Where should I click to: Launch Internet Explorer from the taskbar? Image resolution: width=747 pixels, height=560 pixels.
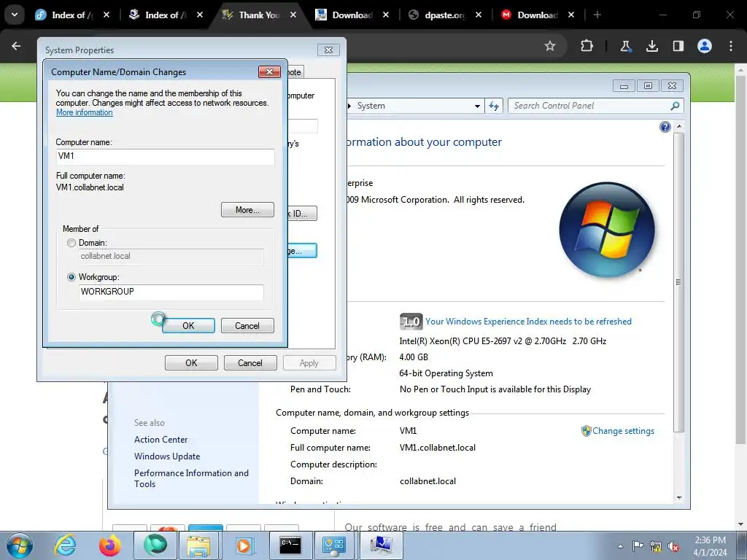point(65,545)
